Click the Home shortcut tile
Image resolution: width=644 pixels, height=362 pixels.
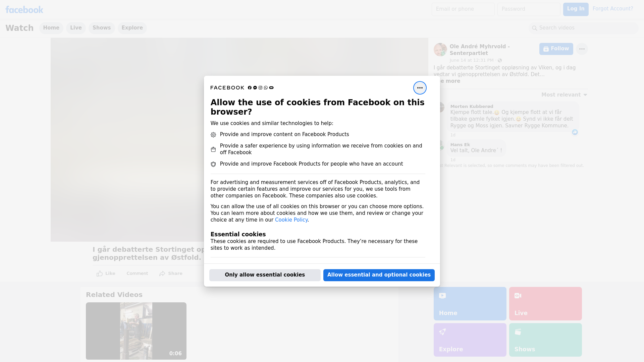[470, 304]
